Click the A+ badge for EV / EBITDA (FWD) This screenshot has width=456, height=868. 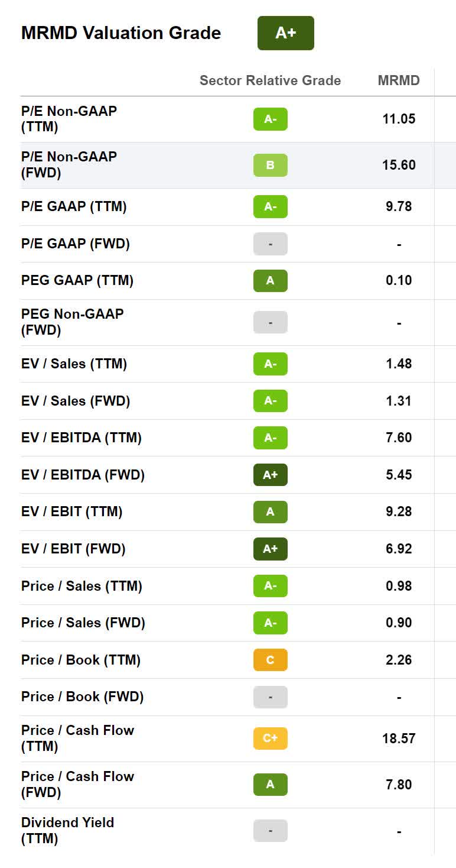click(270, 475)
